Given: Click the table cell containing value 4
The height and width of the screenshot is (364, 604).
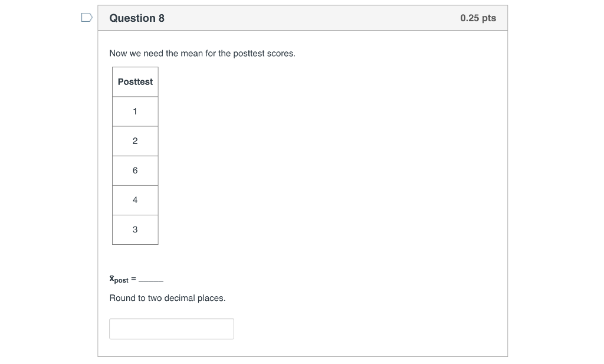Looking at the screenshot, I should pyautogui.click(x=135, y=199).
